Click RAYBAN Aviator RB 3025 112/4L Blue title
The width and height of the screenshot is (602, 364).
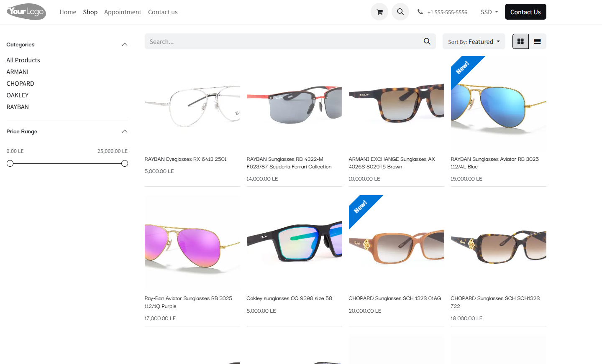click(495, 163)
